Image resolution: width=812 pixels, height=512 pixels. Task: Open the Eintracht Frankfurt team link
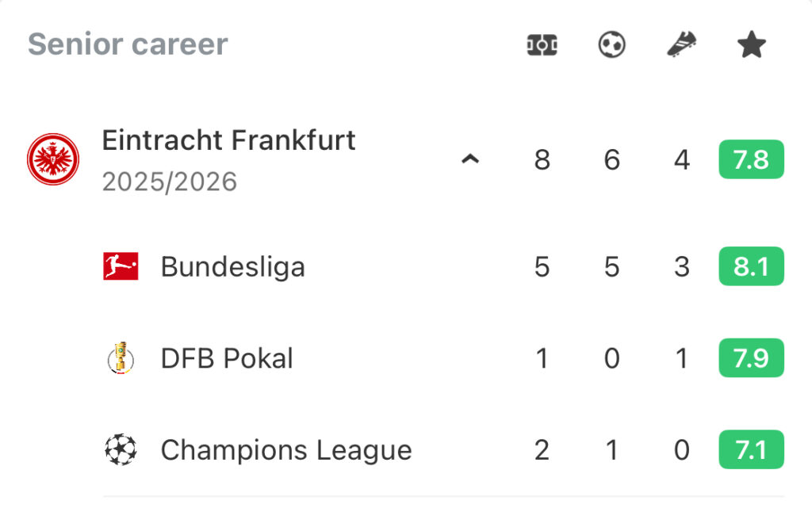(228, 141)
